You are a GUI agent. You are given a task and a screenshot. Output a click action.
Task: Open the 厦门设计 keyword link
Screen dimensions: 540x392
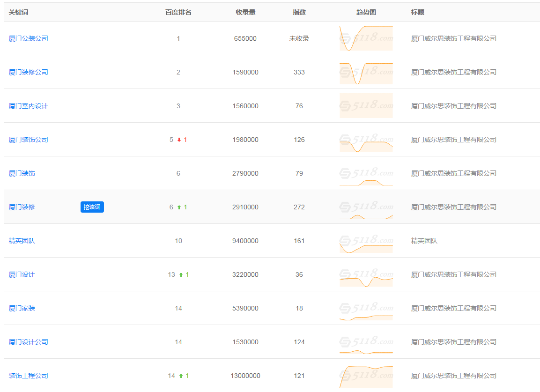[22, 275]
